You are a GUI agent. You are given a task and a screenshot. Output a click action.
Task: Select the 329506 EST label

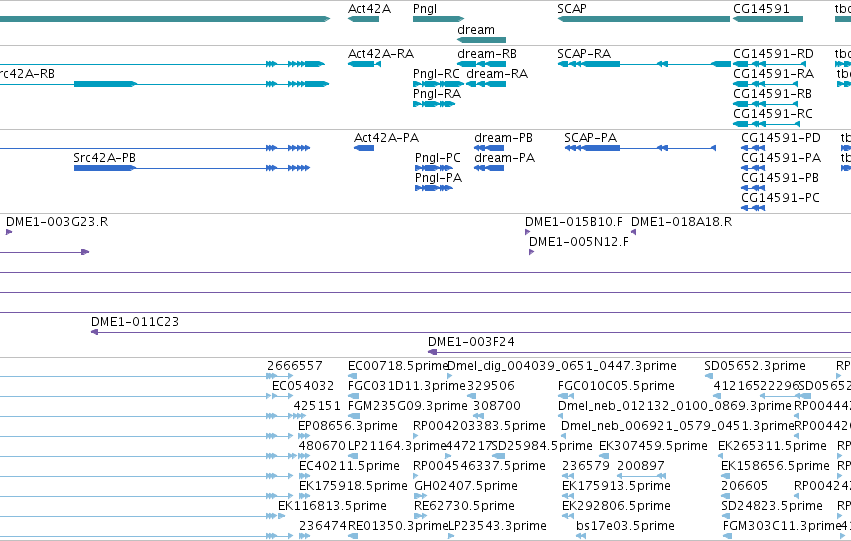pos(491,386)
